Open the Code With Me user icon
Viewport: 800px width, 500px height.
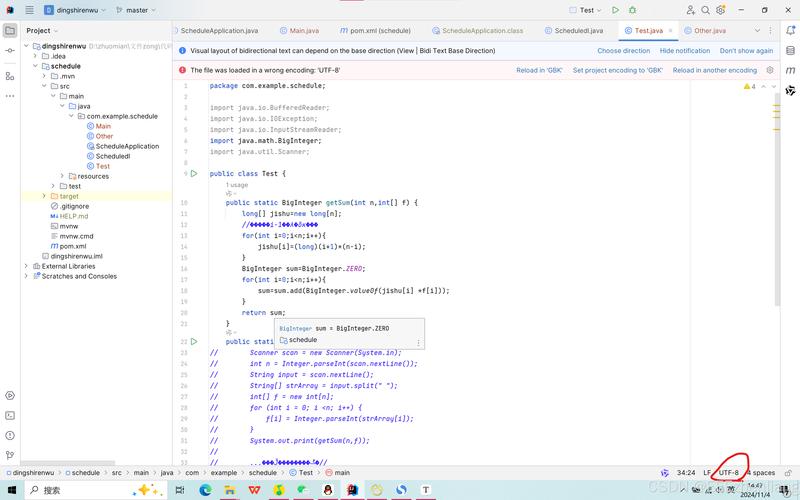690,10
